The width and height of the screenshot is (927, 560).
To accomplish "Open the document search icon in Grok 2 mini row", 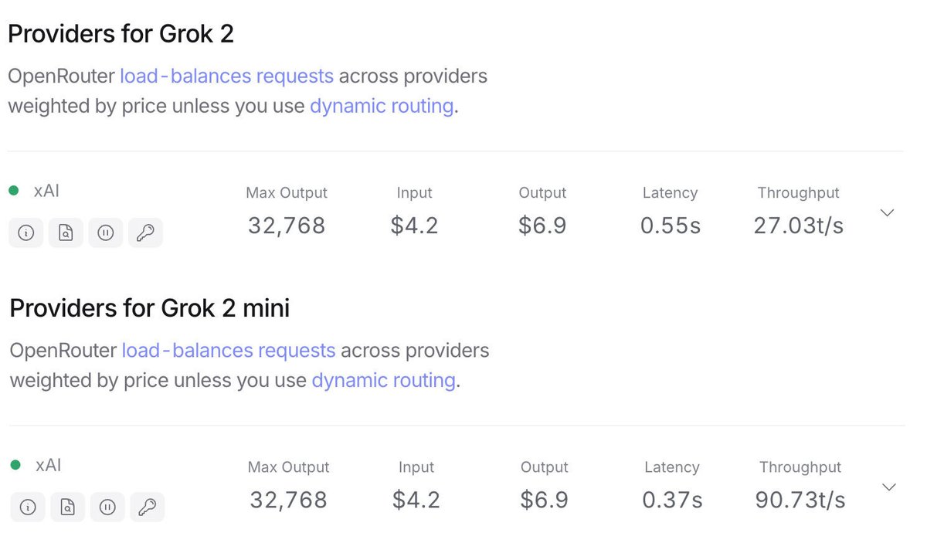I will tap(68, 507).
